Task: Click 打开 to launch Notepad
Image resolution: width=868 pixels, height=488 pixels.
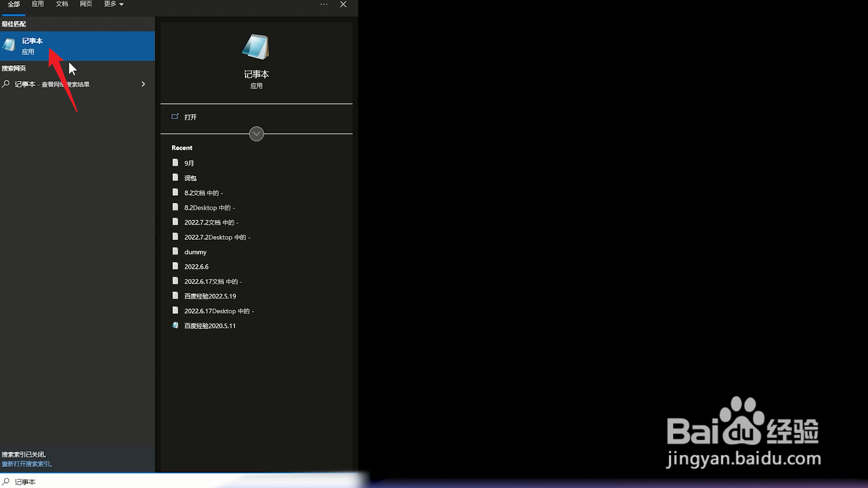Action: coord(190,117)
